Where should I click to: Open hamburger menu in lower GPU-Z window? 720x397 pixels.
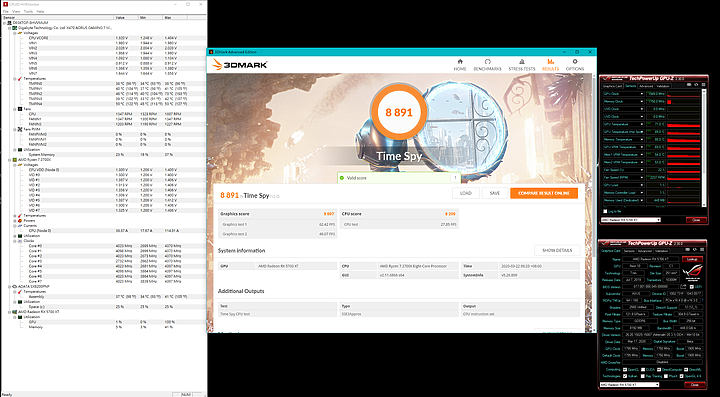(x=702, y=250)
